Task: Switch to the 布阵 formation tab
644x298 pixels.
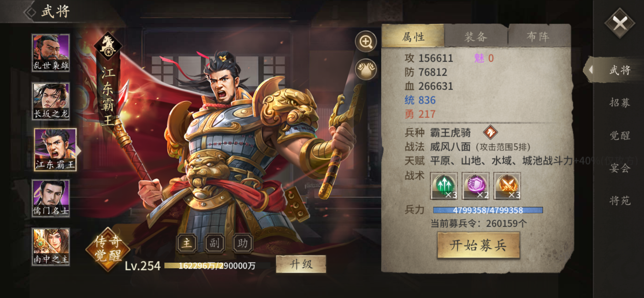Action: coord(539,37)
